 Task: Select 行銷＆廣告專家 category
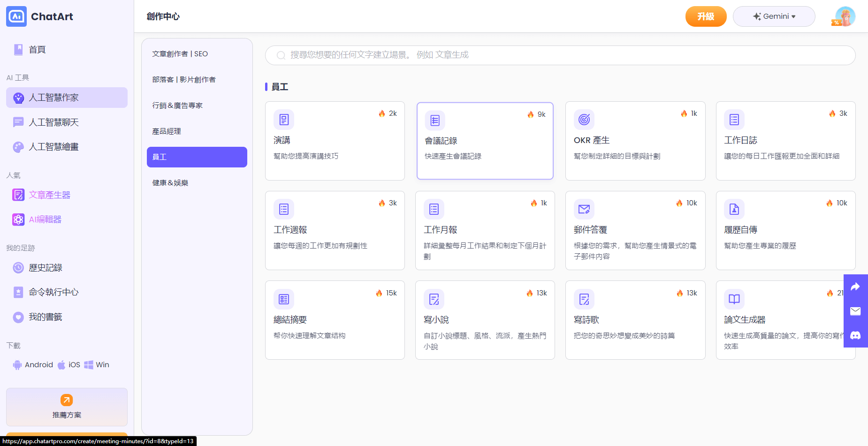(197, 106)
